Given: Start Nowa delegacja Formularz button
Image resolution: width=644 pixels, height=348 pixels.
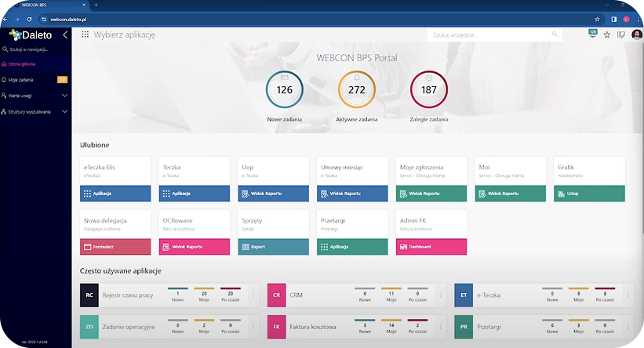Looking at the screenshot, I should pos(115,247).
